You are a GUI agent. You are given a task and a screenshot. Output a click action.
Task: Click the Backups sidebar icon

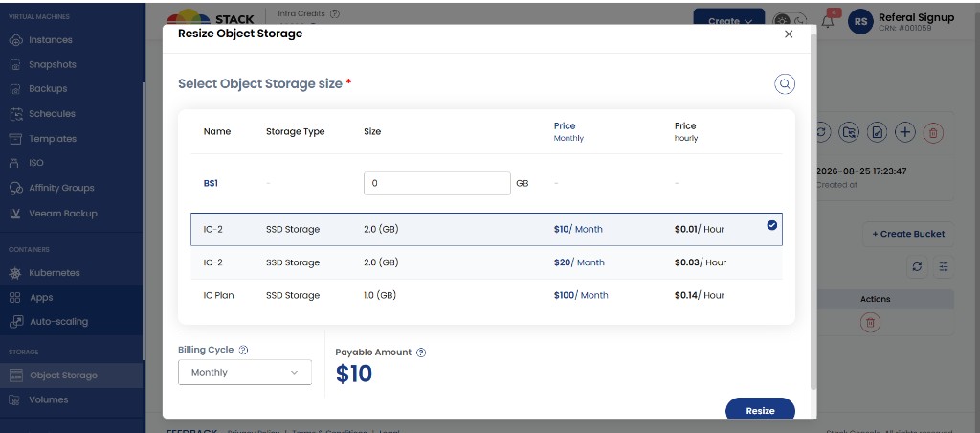point(16,89)
